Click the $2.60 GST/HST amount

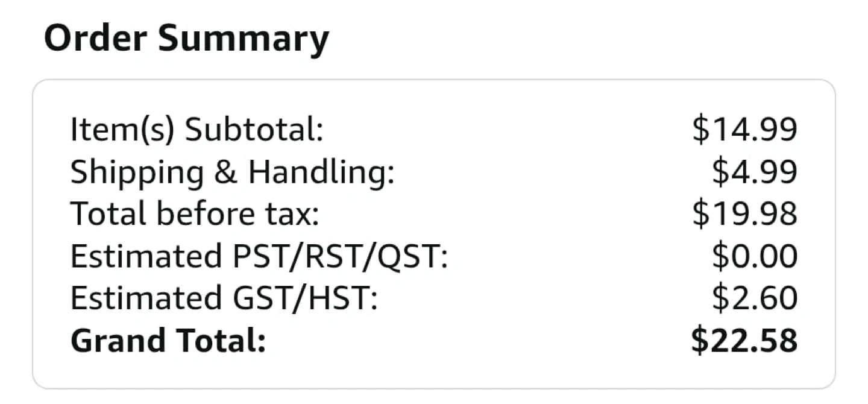coord(755,298)
